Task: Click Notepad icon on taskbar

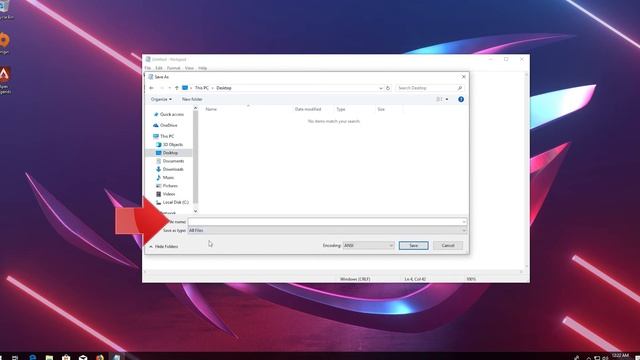Action: (117, 357)
